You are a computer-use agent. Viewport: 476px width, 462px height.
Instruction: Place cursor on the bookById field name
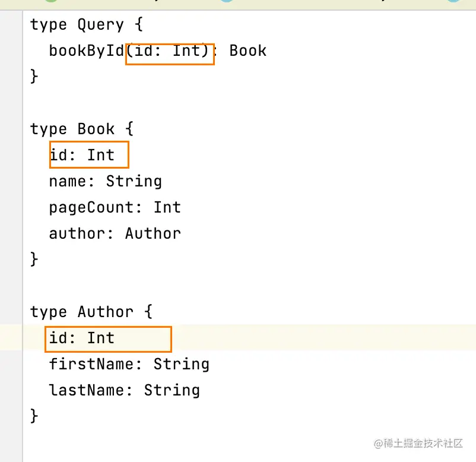click(87, 50)
